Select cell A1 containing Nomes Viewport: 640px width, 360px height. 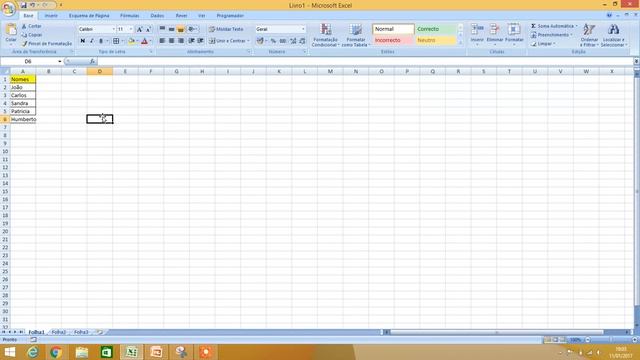(23, 79)
